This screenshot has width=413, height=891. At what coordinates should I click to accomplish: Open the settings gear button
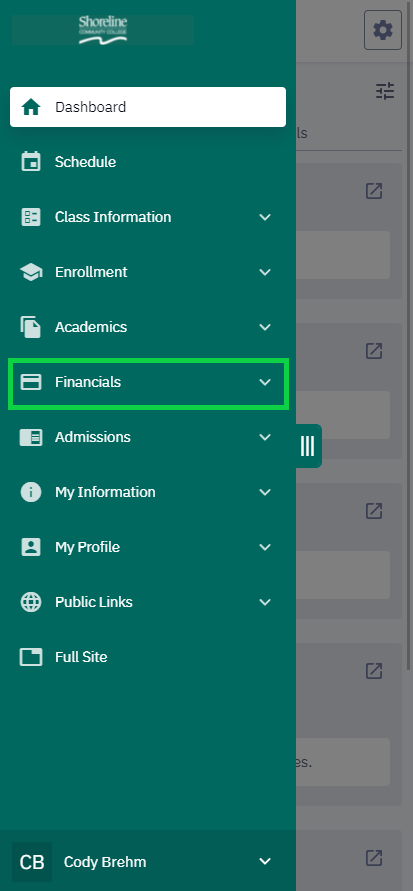383,30
